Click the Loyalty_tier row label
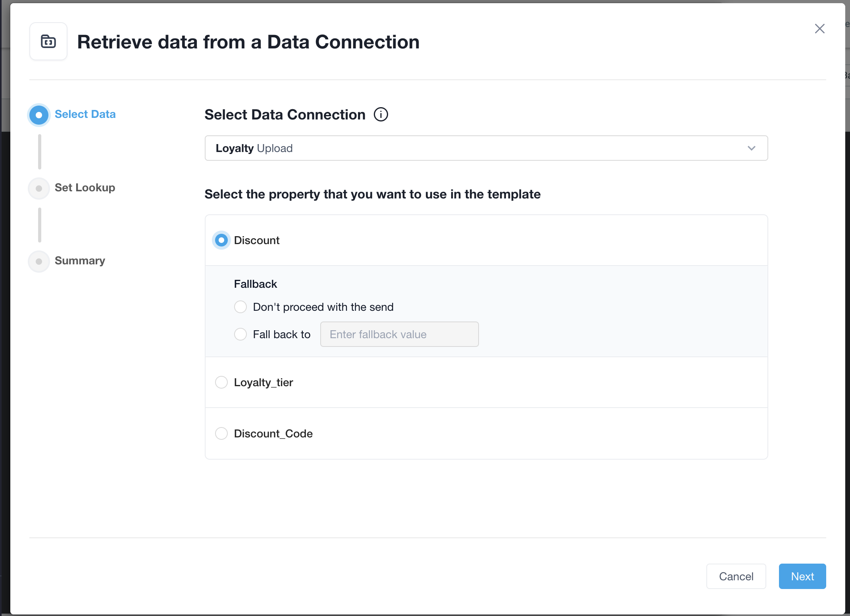Viewport: 850px width, 616px height. 263,382
